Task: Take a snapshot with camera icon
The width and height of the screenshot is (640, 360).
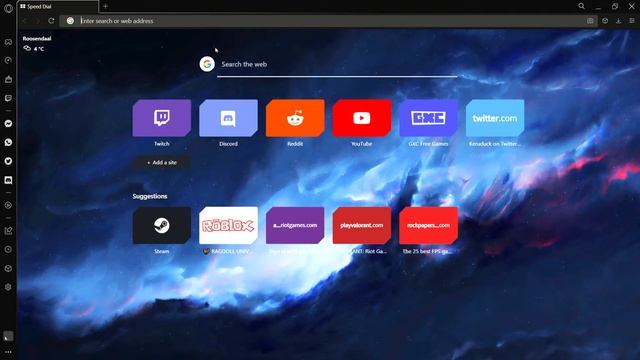Action: pyautogui.click(x=590, y=21)
